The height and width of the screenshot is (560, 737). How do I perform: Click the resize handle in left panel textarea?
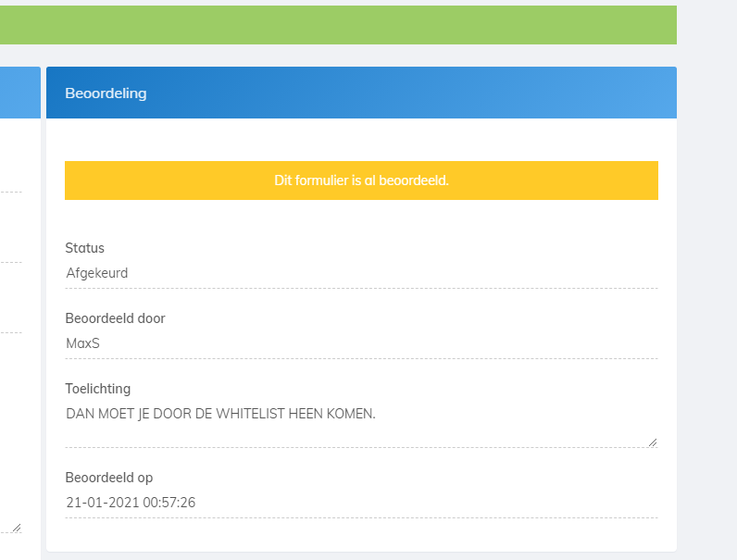coord(16,528)
